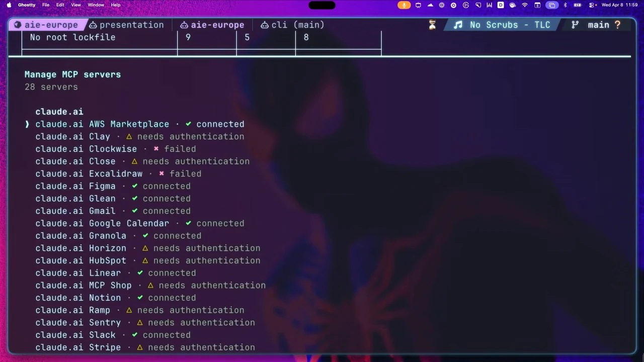Click the red X failed icon for Excalidraw
This screenshot has width=644, height=362.
coord(162,173)
